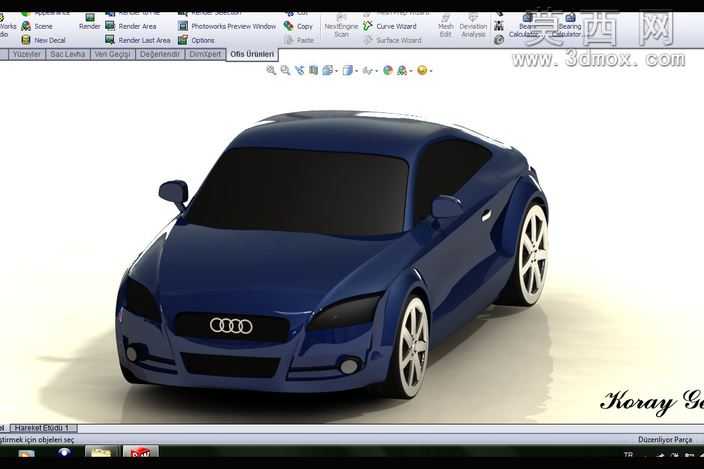Screen dimensions: 704x469
Task: Open the Mesh Edit tool
Action: coord(445,26)
